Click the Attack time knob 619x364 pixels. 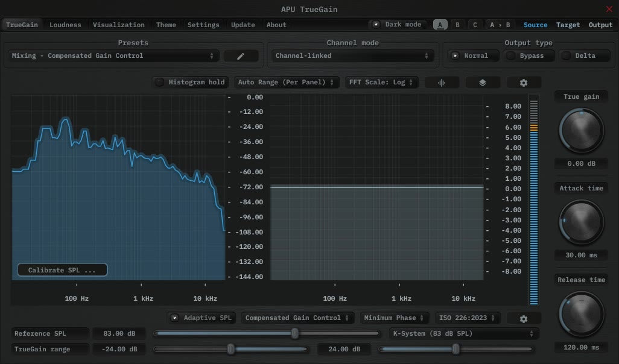tap(581, 222)
